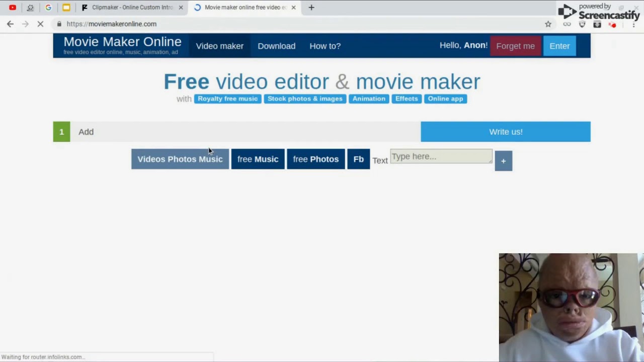Click the free Music button
This screenshot has width=644, height=362.
coord(258,159)
